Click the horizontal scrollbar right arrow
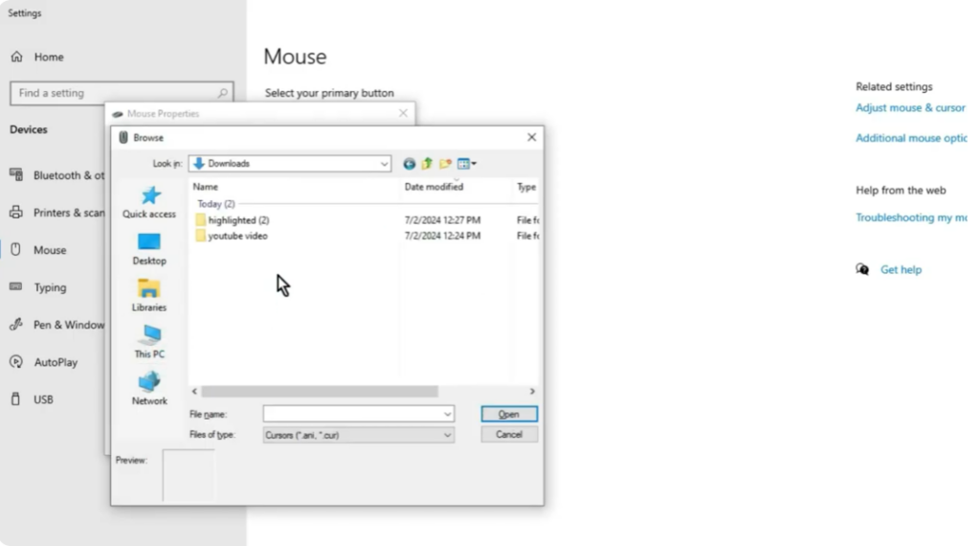Image resolution: width=980 pixels, height=546 pixels. 532,392
